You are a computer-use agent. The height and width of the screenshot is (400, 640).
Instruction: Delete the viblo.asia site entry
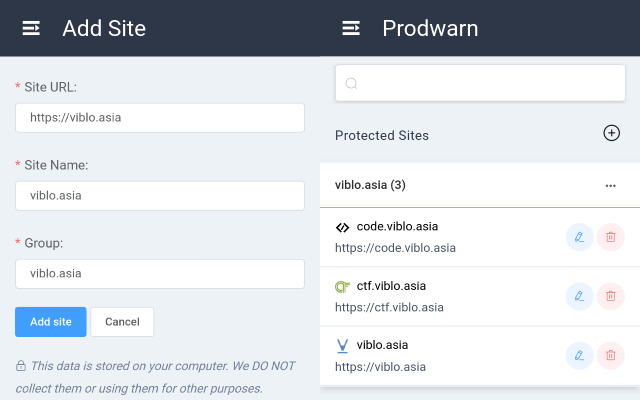(610, 355)
